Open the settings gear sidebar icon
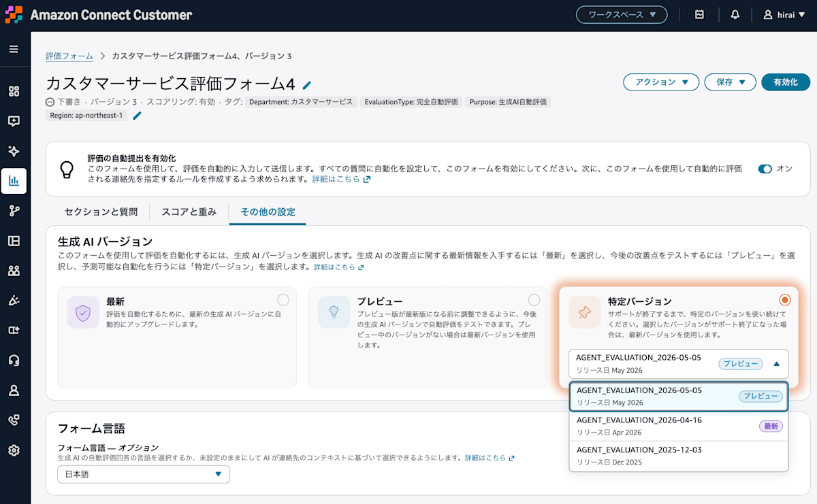Viewport: 817px width, 504px height. tap(14, 450)
